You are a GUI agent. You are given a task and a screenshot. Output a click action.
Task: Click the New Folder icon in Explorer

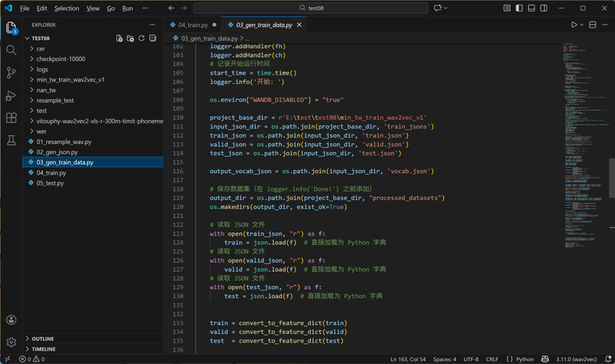130,38
